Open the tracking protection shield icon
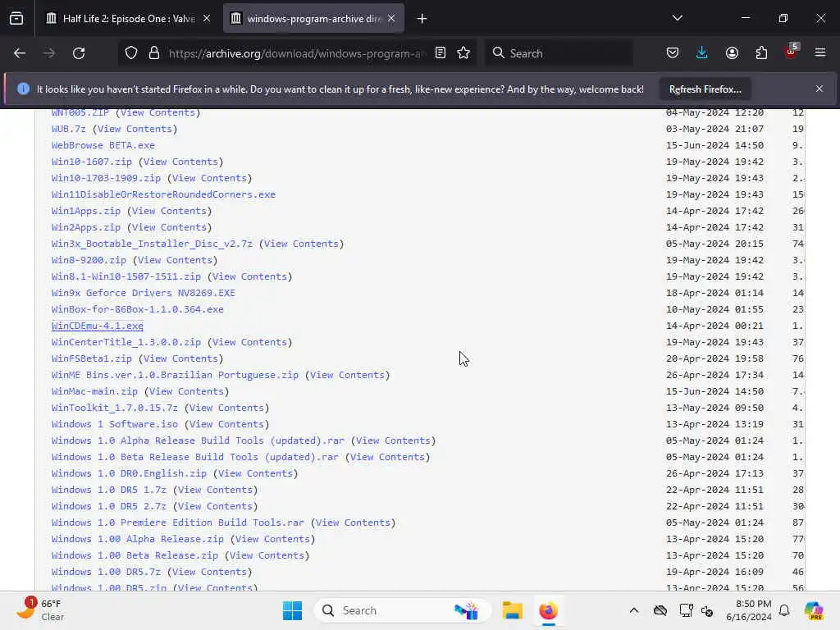840x630 pixels. [x=131, y=53]
